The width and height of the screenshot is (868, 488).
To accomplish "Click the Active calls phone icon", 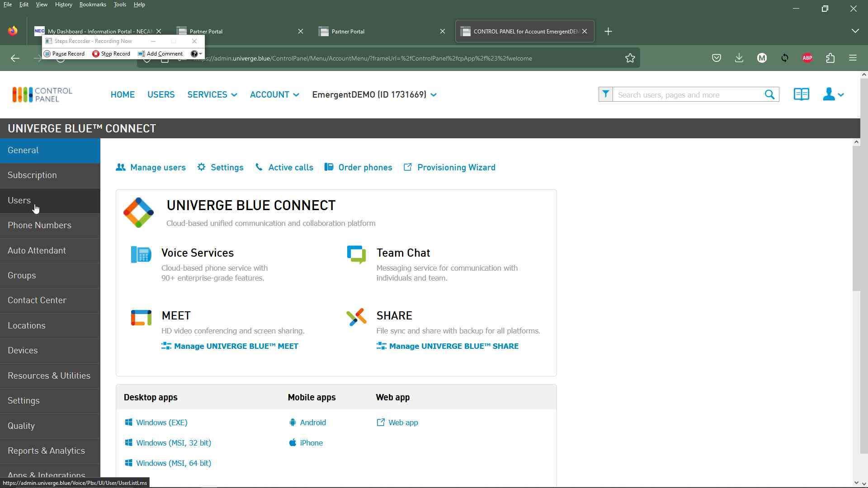I will point(259,167).
